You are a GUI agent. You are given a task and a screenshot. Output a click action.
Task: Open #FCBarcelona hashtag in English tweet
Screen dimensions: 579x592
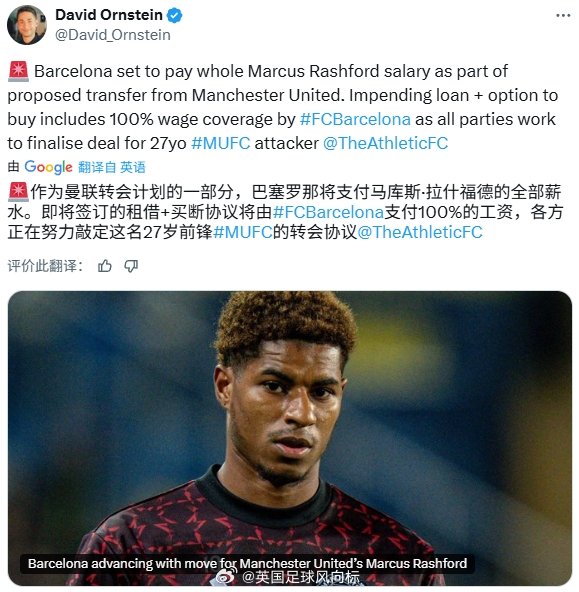355,119
